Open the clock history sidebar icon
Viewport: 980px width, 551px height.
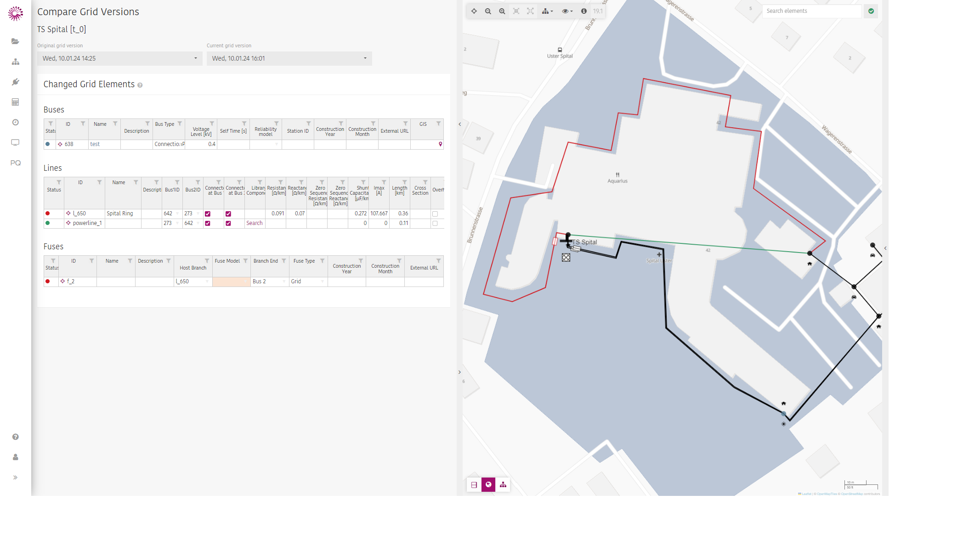tap(15, 122)
